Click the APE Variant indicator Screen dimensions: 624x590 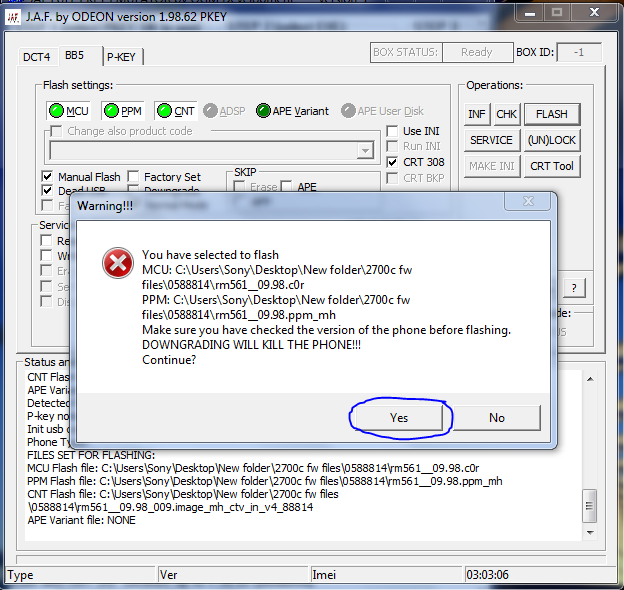click(292, 111)
